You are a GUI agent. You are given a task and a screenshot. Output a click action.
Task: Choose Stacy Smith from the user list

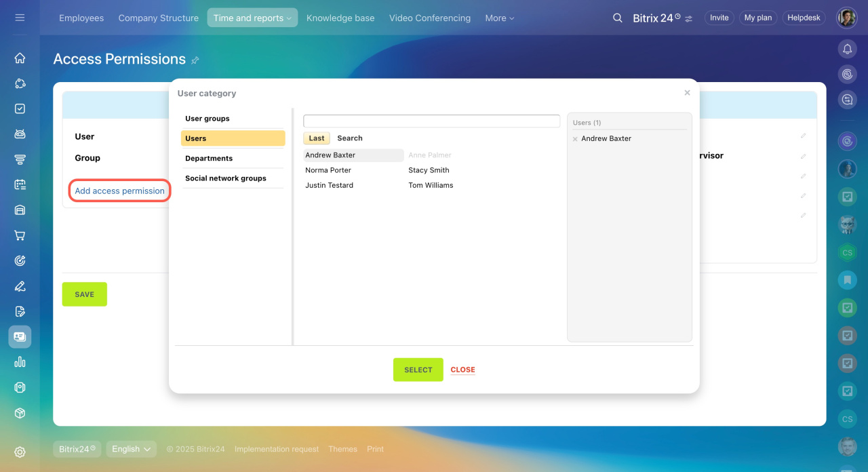(x=429, y=170)
